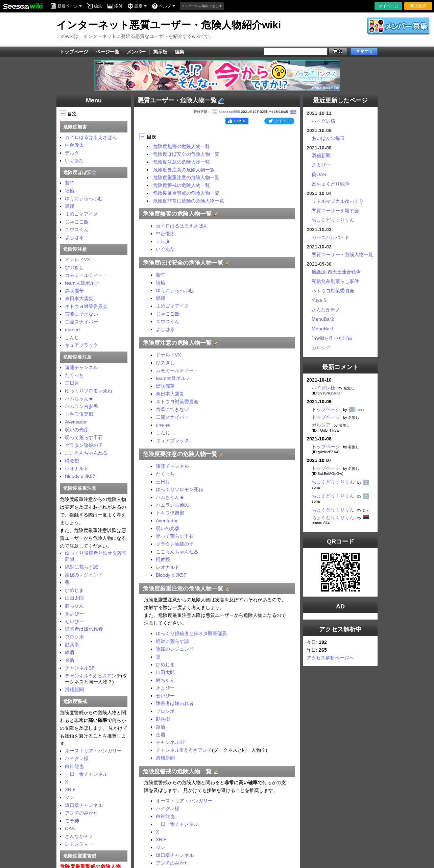Screen dimensions: 434x868
Task: Open ゆっくり投稿者と鉄オタ殺害部員 in main list
Action: coord(191,633)
